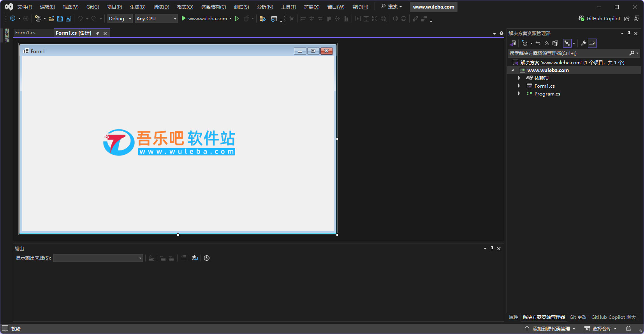Click the Open File folder icon
Screen dimensions: 644x334
51,19
